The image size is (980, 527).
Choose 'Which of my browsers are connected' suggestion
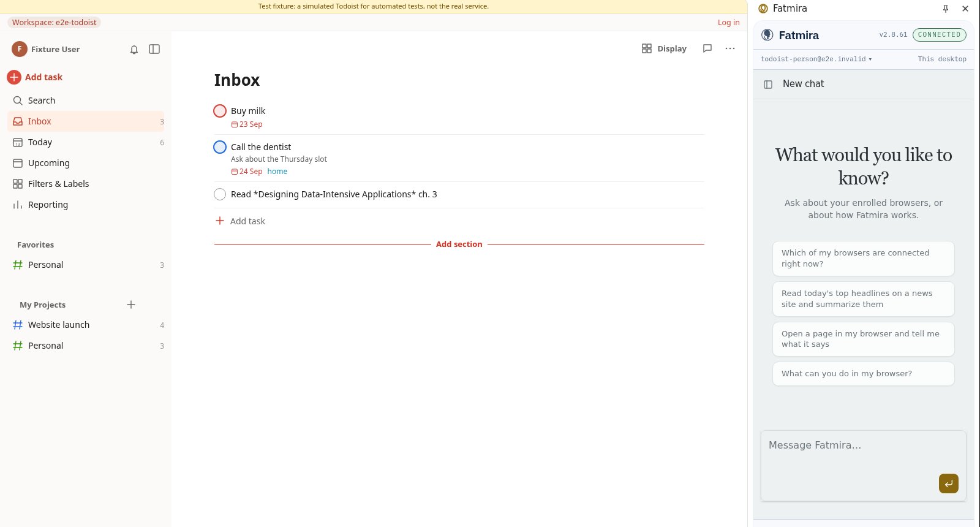864,259
